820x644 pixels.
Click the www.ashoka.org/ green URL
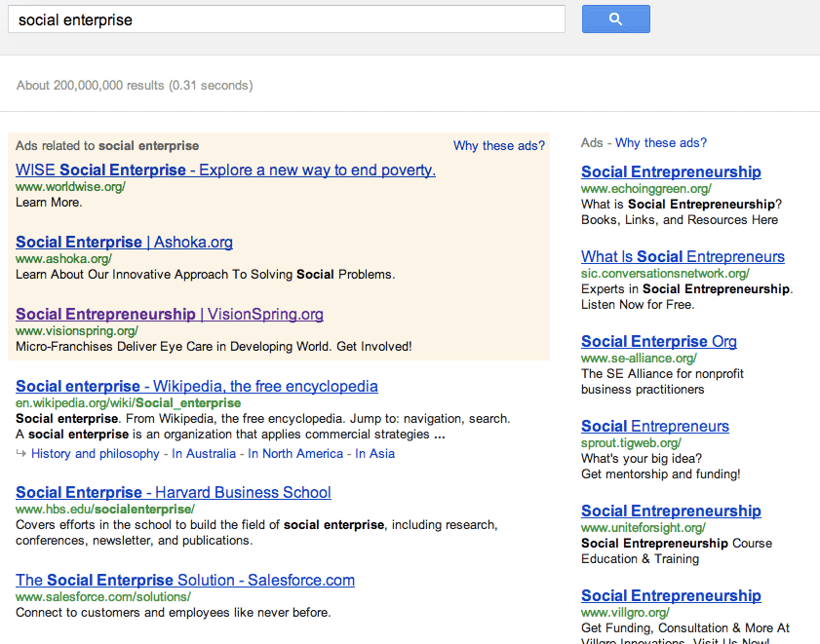63,259
